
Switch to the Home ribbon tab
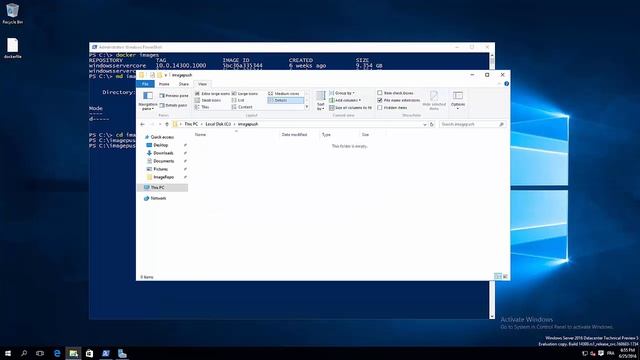(x=164, y=84)
